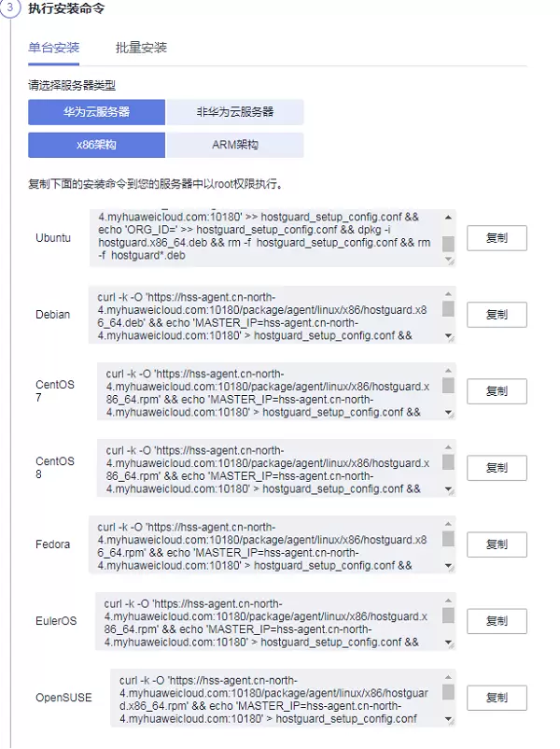Switch to the 批量安装 tab
The height and width of the screenshot is (749, 560).
click(x=141, y=48)
